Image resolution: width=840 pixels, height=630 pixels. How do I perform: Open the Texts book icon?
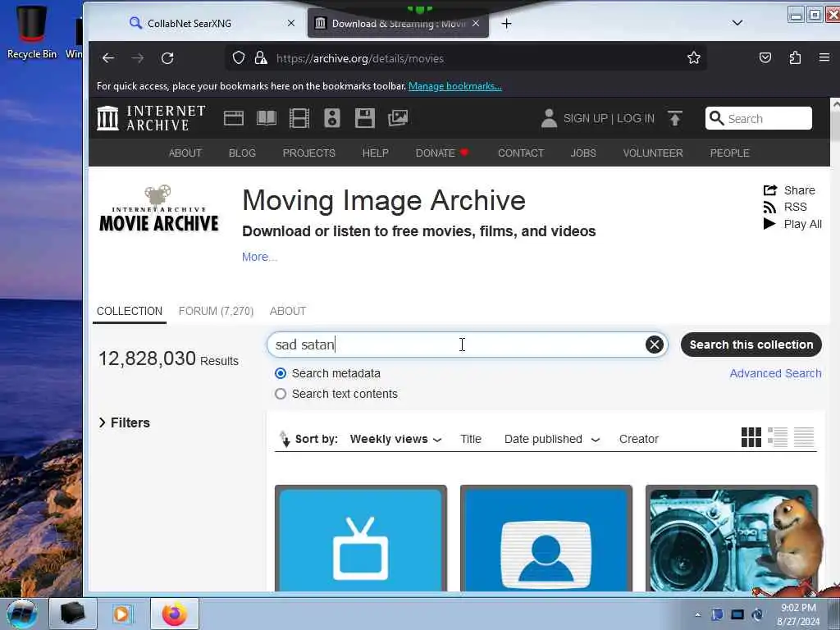(x=267, y=118)
